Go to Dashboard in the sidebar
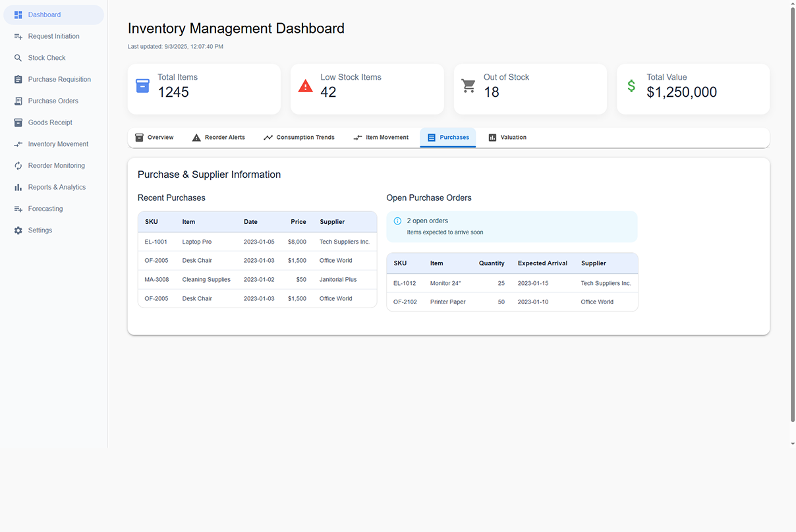The image size is (796, 532). point(54,14)
